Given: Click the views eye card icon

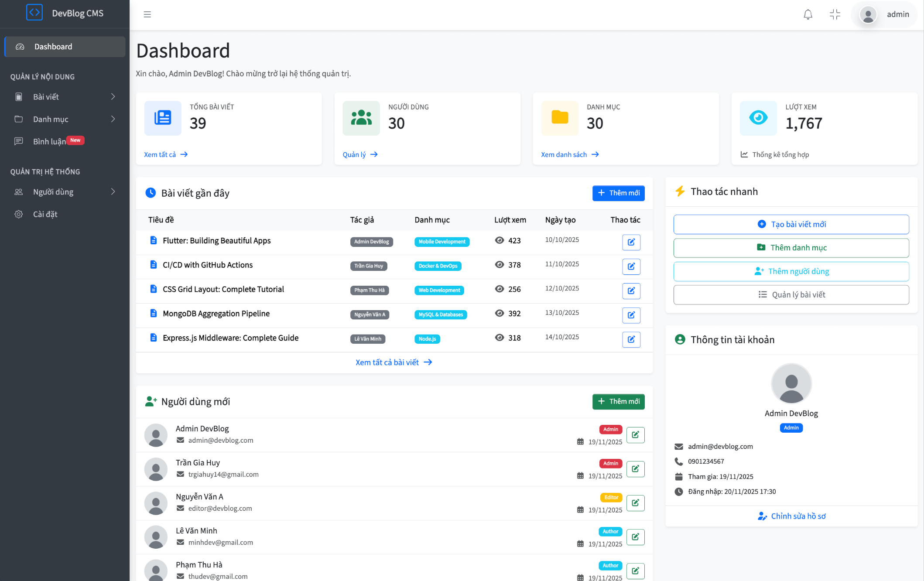Looking at the screenshot, I should tap(758, 118).
